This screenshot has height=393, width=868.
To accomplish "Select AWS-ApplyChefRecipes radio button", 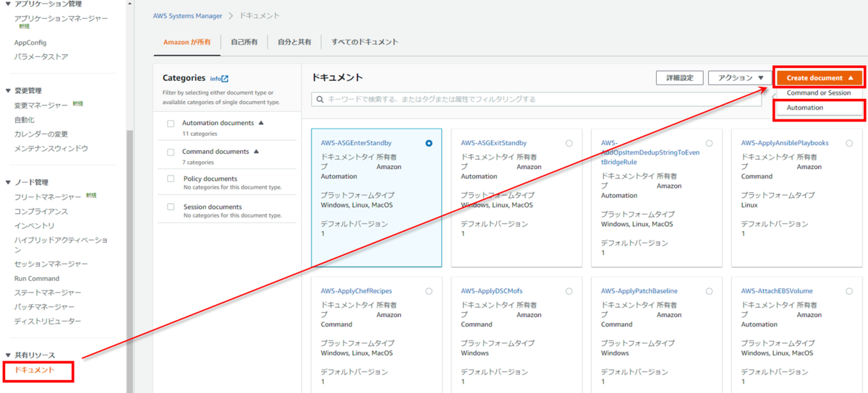I will coord(430,291).
